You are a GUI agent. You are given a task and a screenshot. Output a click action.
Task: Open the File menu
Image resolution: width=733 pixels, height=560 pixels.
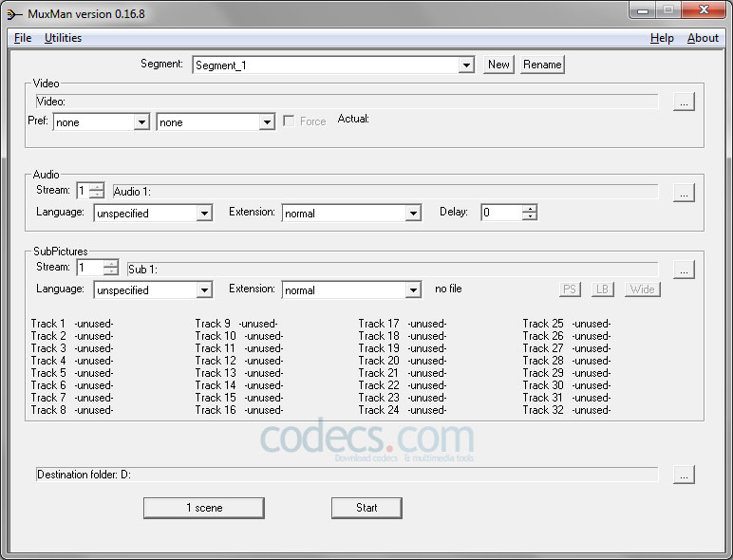coord(23,38)
